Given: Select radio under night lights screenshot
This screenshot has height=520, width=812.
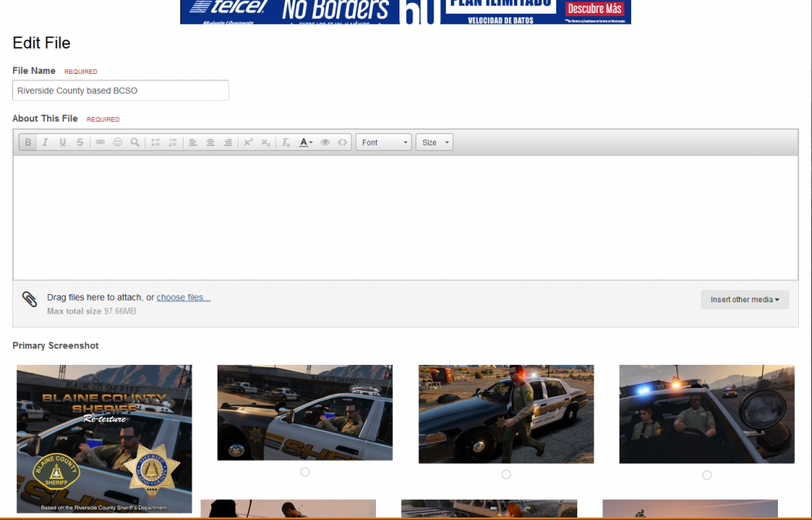Looking at the screenshot, I should point(707,475).
